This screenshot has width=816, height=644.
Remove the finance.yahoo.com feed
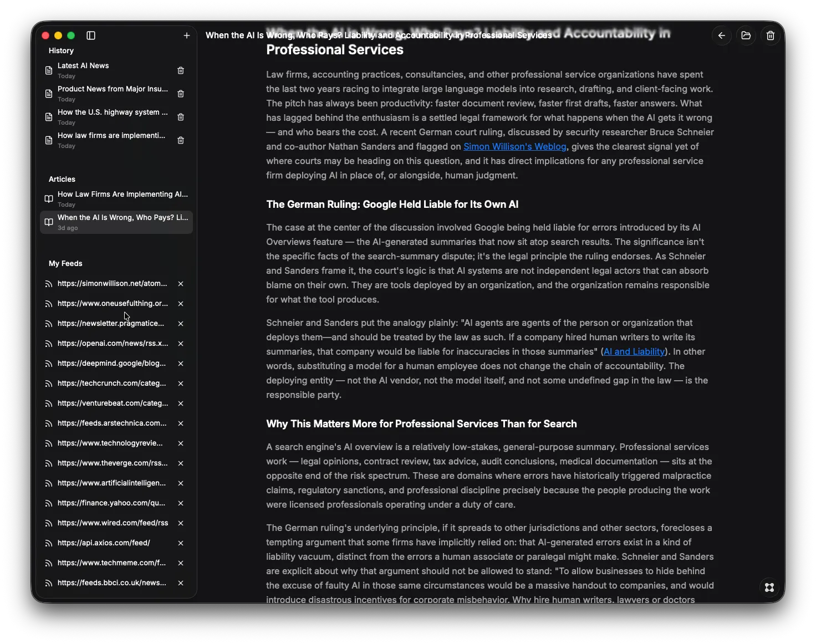[x=181, y=503]
